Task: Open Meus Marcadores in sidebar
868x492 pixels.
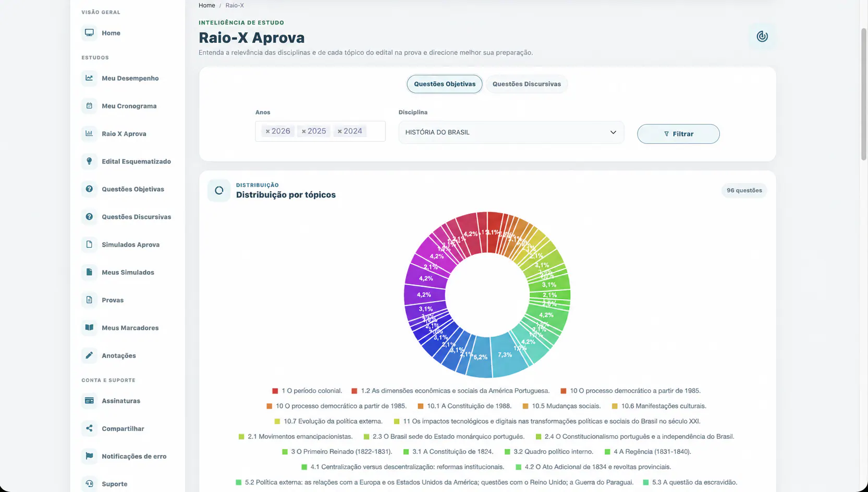Action: click(x=130, y=328)
